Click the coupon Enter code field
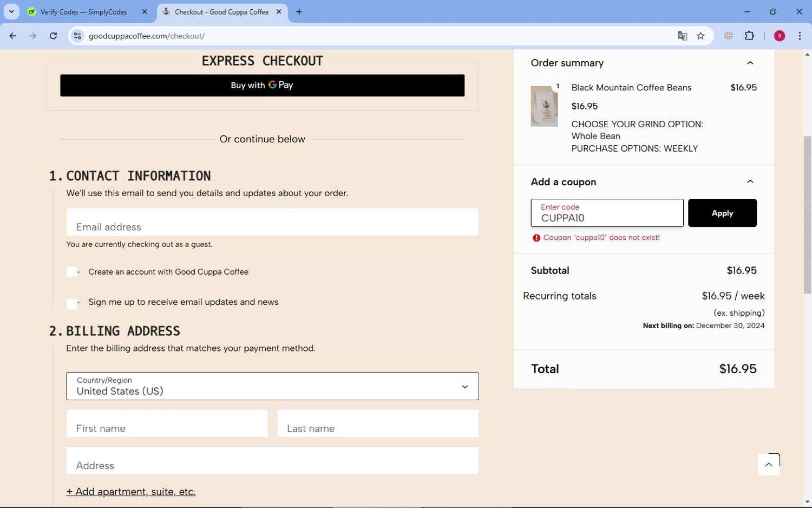Viewport: 812px width, 508px height. (607, 213)
